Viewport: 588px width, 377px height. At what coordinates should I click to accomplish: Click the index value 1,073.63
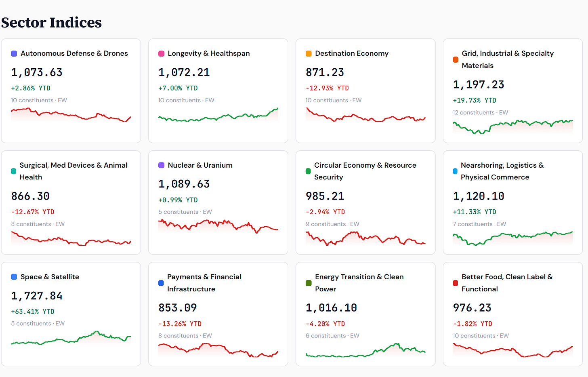tap(37, 73)
